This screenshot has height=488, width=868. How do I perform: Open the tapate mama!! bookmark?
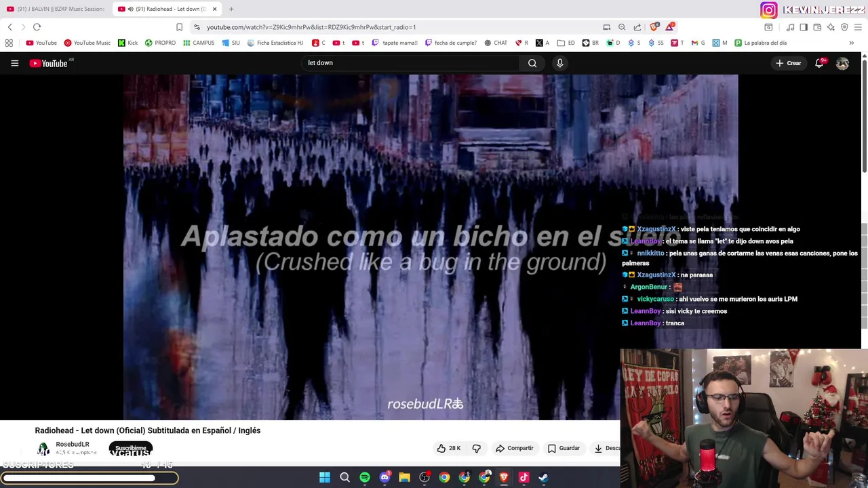point(395,43)
